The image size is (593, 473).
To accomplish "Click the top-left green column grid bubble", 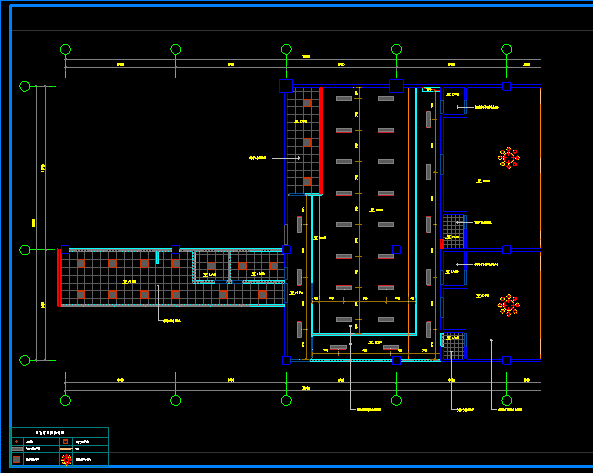I will [x=65, y=50].
